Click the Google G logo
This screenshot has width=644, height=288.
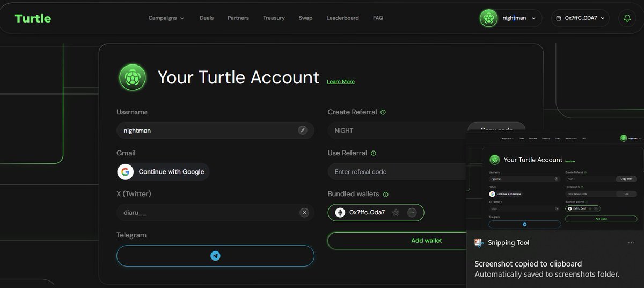126,172
